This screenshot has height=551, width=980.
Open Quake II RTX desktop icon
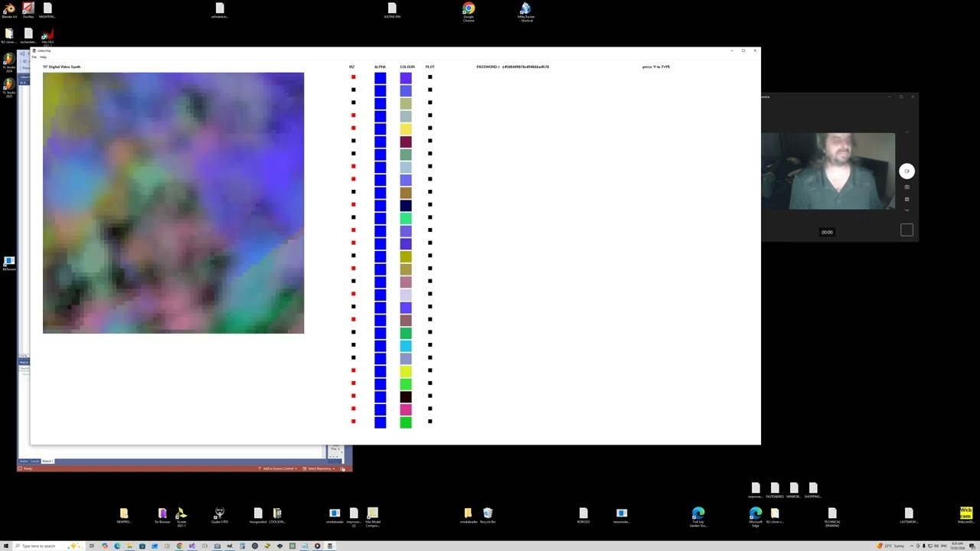click(220, 516)
